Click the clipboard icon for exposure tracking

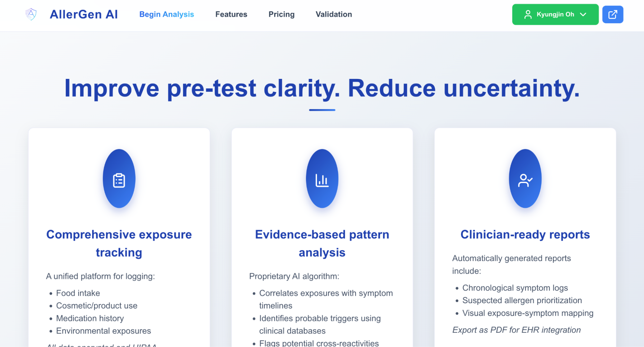tap(119, 180)
